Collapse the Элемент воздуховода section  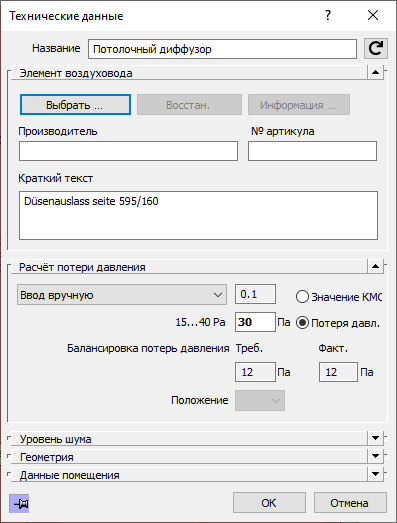click(x=376, y=72)
